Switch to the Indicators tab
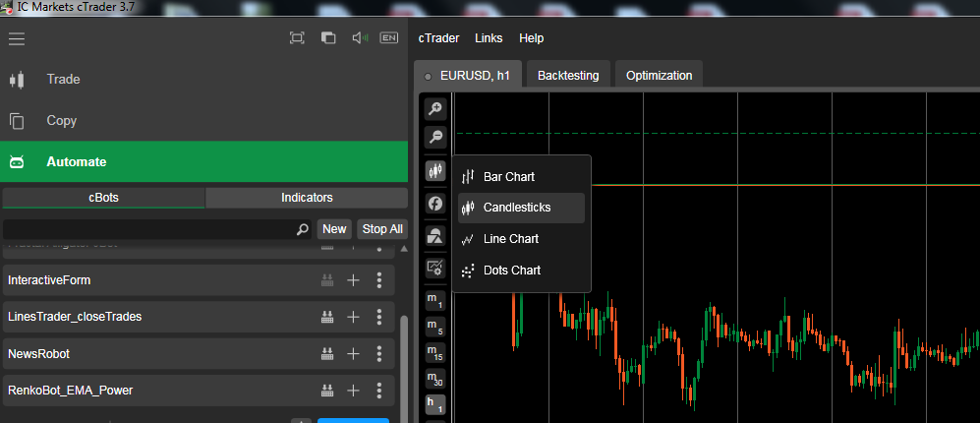The width and height of the screenshot is (980, 423). [307, 198]
